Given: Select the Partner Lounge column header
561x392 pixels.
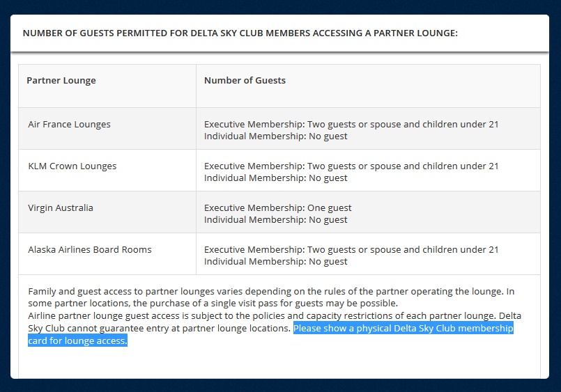Looking at the screenshot, I should click(x=61, y=81).
